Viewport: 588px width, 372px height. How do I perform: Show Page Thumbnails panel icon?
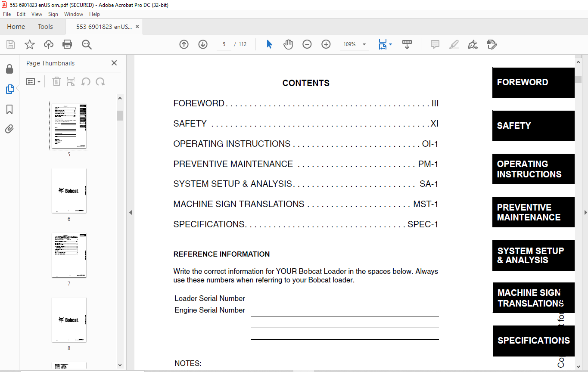point(9,89)
